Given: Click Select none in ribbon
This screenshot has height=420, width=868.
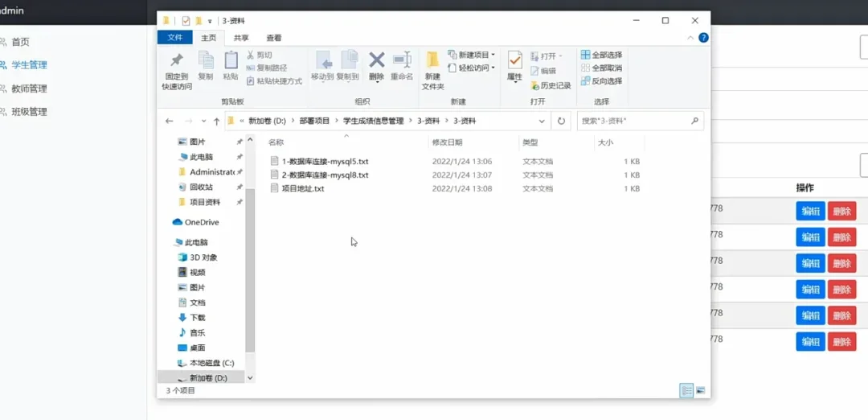Looking at the screenshot, I should (602, 68).
